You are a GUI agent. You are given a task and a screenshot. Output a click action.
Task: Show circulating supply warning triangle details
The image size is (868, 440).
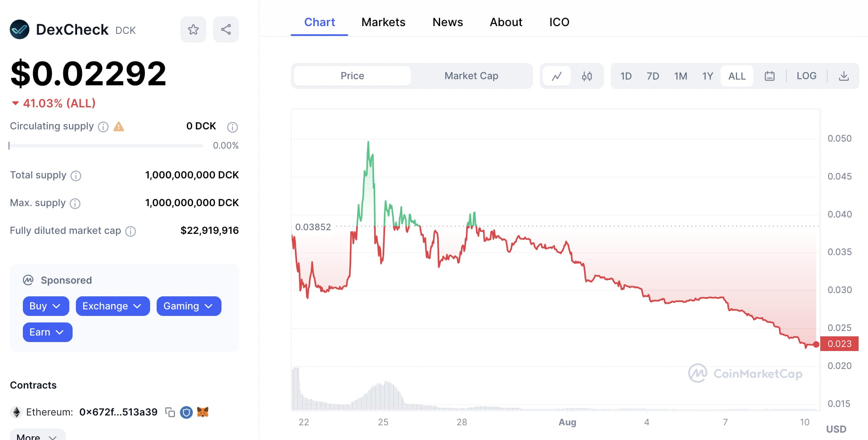coord(119,127)
